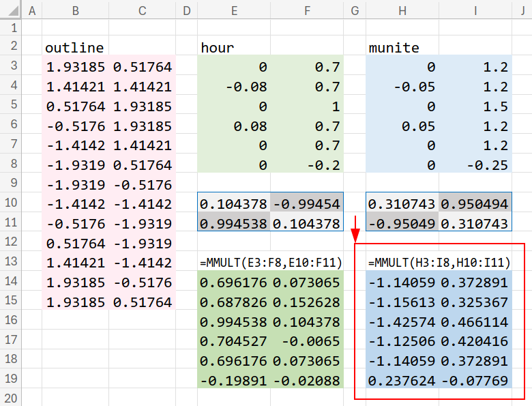
Task: Select the row 13 header
Action: point(11,262)
